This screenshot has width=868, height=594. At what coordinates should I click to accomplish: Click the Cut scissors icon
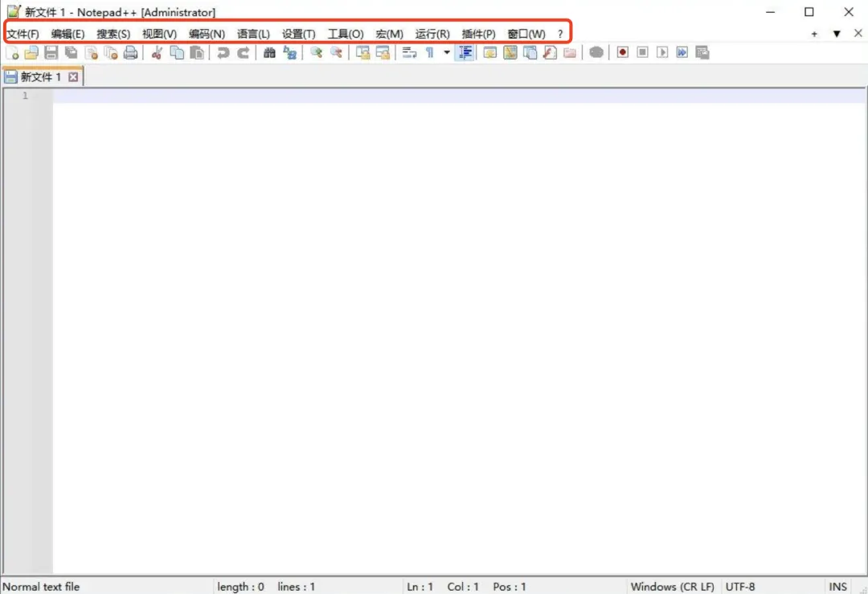(x=158, y=52)
